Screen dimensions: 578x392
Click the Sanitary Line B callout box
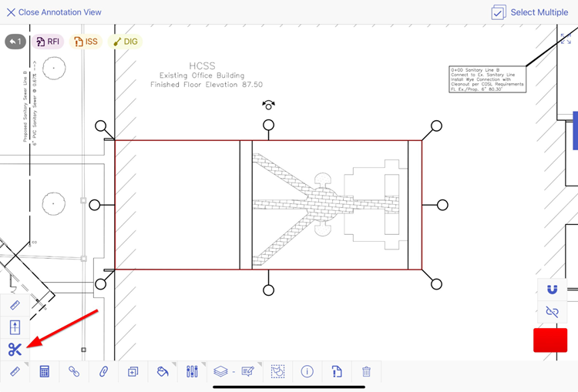tap(487, 79)
